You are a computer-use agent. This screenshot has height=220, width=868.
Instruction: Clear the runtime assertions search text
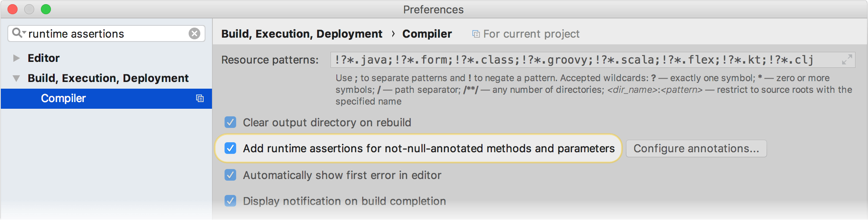pos(194,33)
